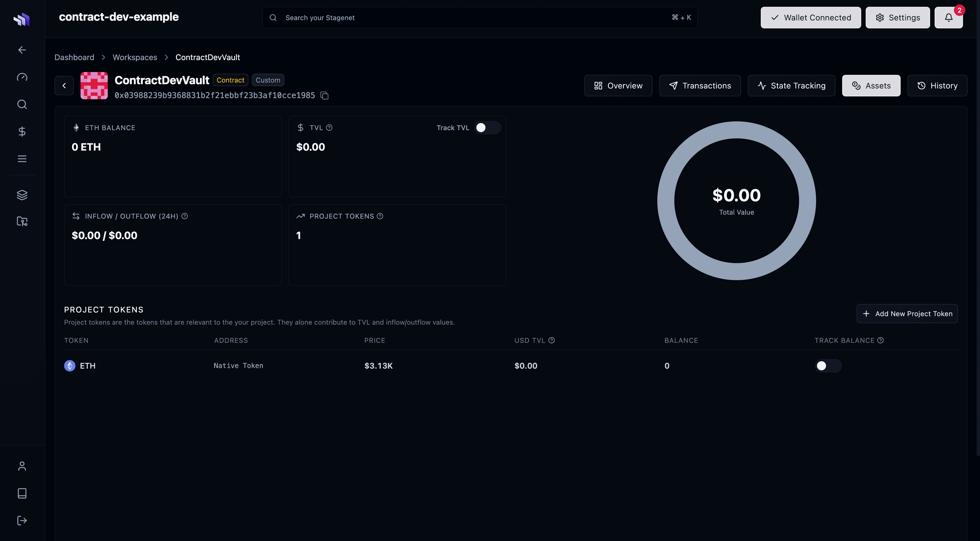Open the sidebar folder-cursor icon
This screenshot has width=980, height=541.
click(22, 221)
